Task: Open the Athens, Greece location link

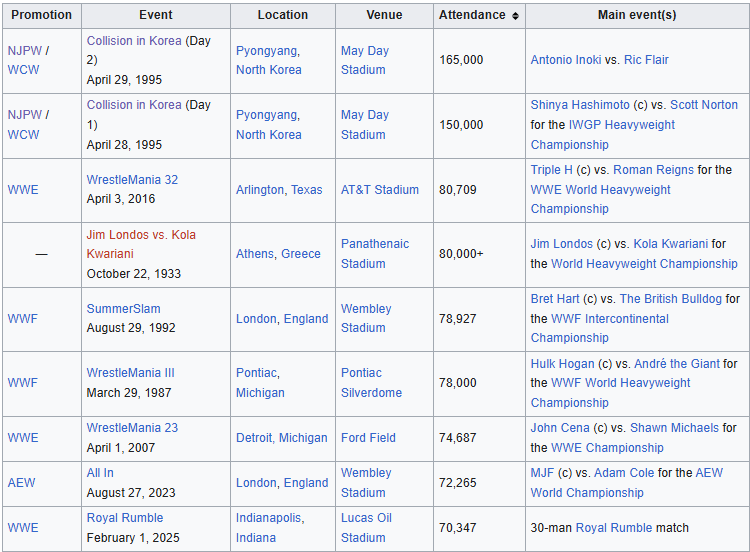Action: (278, 254)
